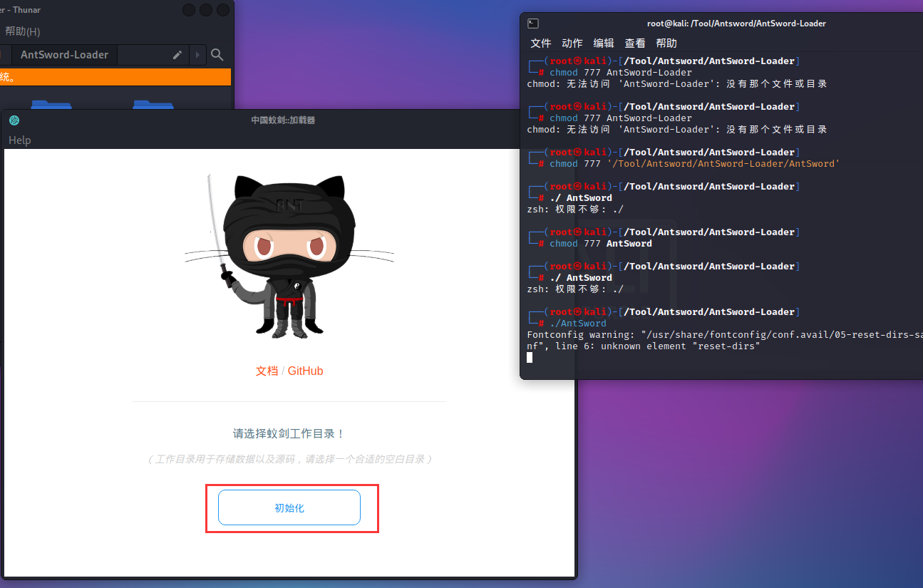Screen dimensions: 923x588
Task: Click the AntSword-Loader path button in Thunar
Action: 64,55
